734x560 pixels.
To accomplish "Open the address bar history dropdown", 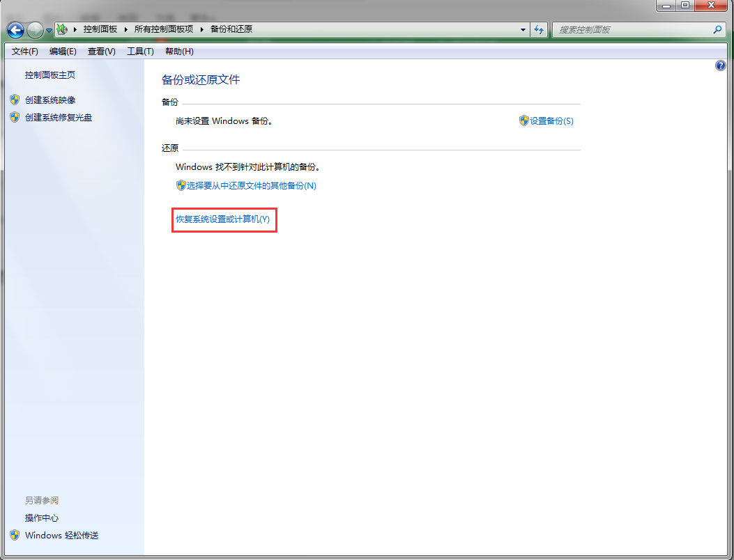I will point(523,29).
